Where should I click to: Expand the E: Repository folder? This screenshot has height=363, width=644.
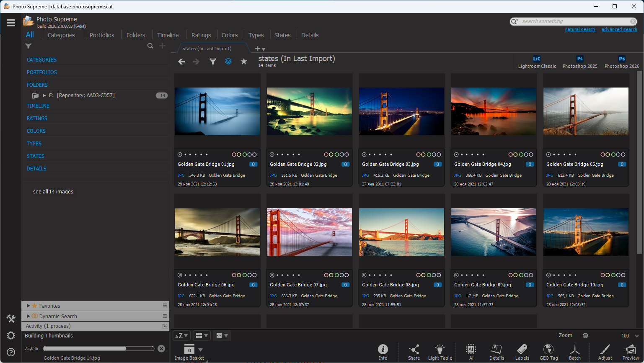pos(44,95)
